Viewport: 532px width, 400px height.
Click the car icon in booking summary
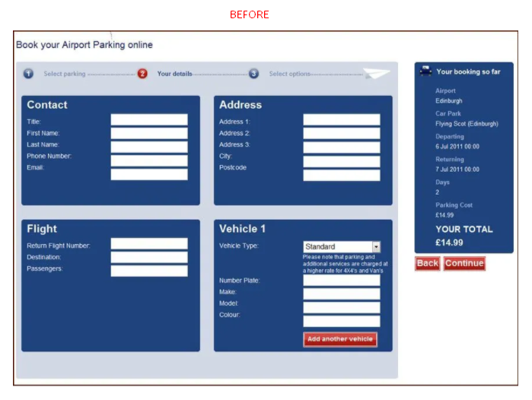(x=425, y=71)
